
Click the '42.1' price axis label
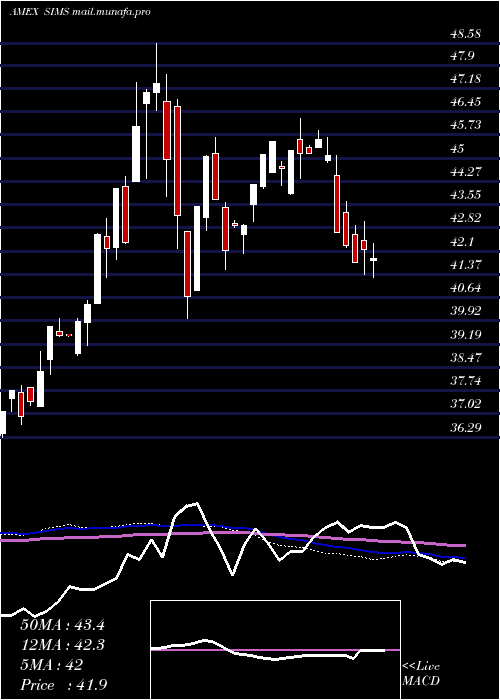click(461, 242)
